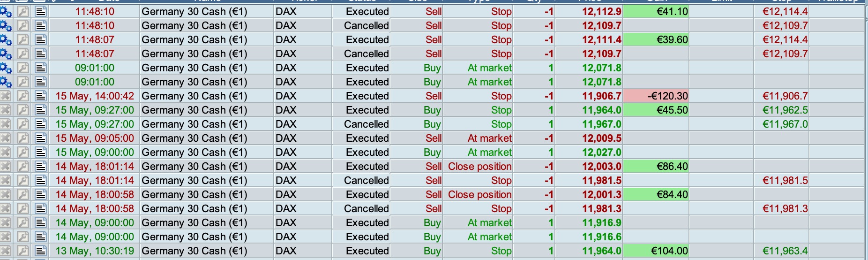This screenshot has height=260, width=868.
Task: Click the wrench icon on the 15 May 14:00:42 row
Action: [x=23, y=96]
